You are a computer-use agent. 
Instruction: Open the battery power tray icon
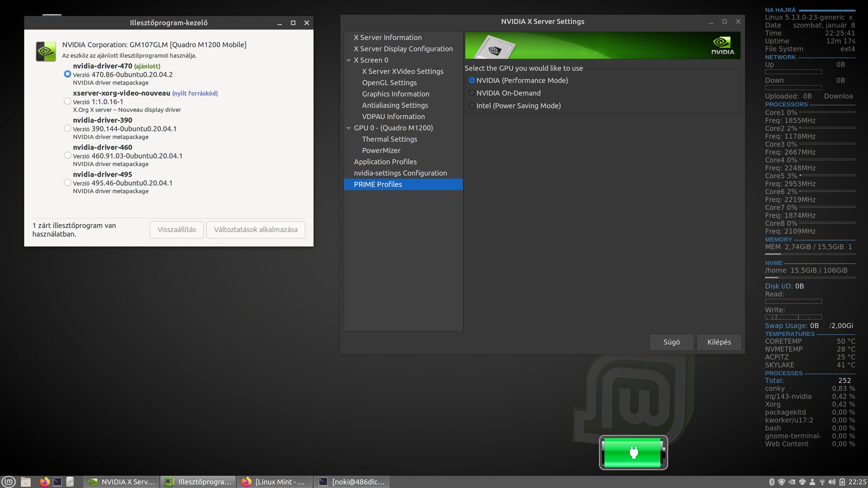point(842,482)
